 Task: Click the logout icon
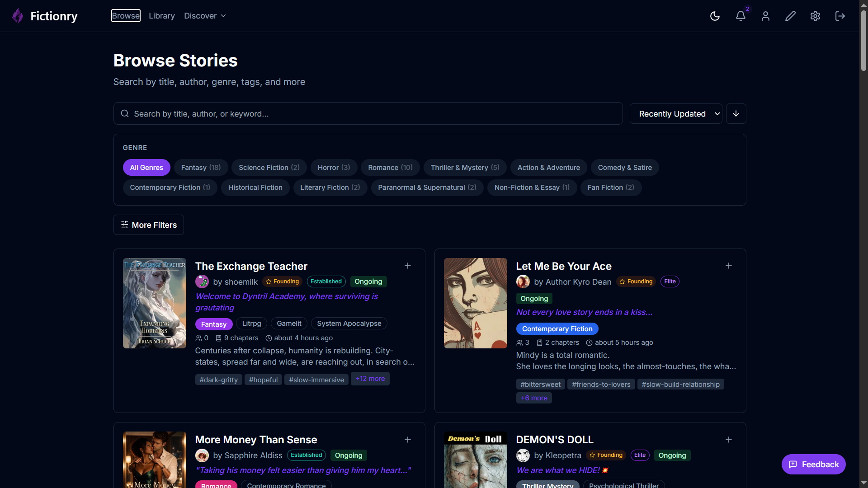click(x=840, y=16)
